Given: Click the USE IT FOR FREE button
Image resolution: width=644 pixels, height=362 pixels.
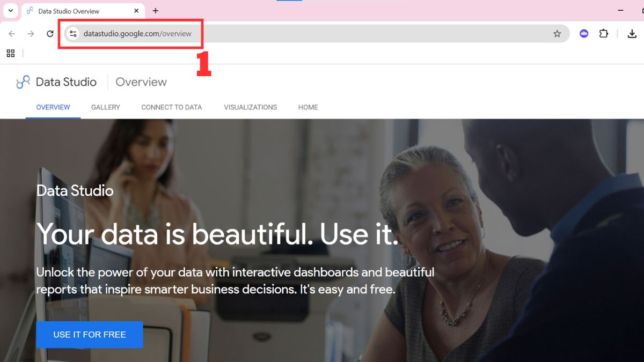Looking at the screenshot, I should click(90, 335).
